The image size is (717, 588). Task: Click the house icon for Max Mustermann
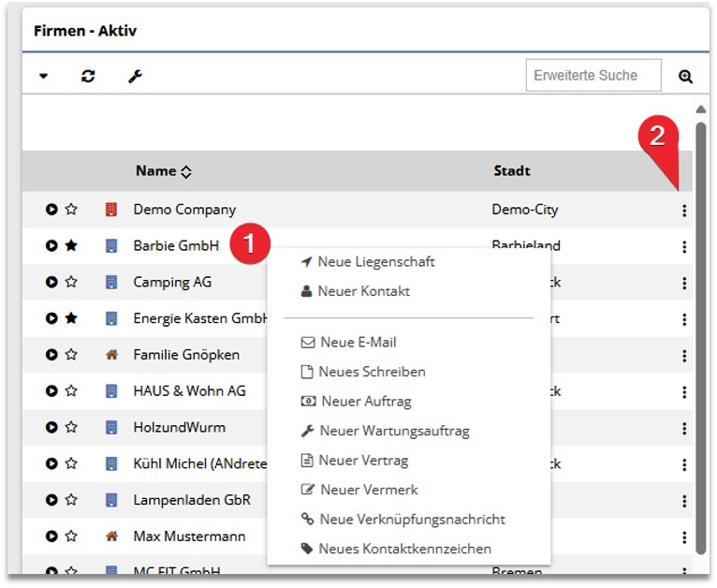point(111,537)
